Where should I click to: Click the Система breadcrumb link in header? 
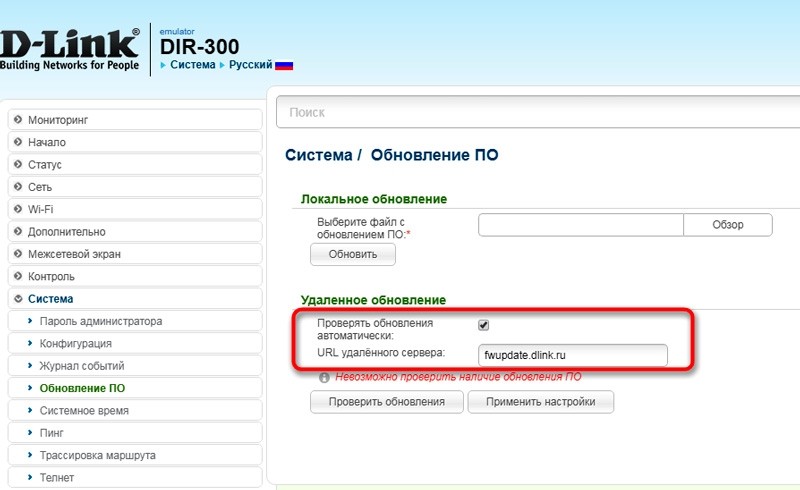pyautogui.click(x=193, y=65)
